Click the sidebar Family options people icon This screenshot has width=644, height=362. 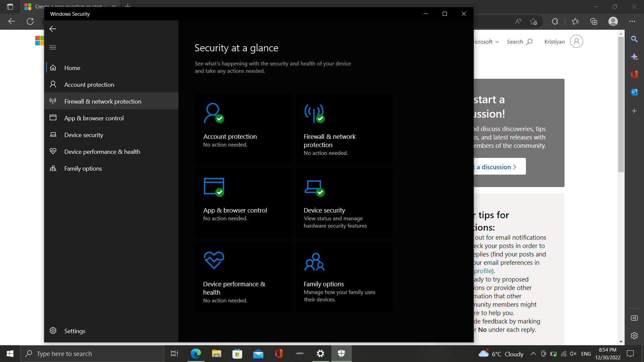53,168
